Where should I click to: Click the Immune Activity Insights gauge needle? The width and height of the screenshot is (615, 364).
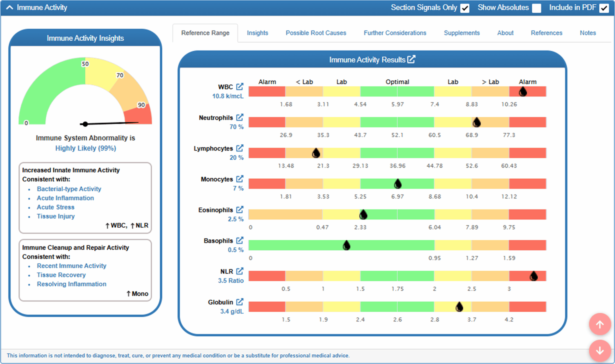pos(109,123)
